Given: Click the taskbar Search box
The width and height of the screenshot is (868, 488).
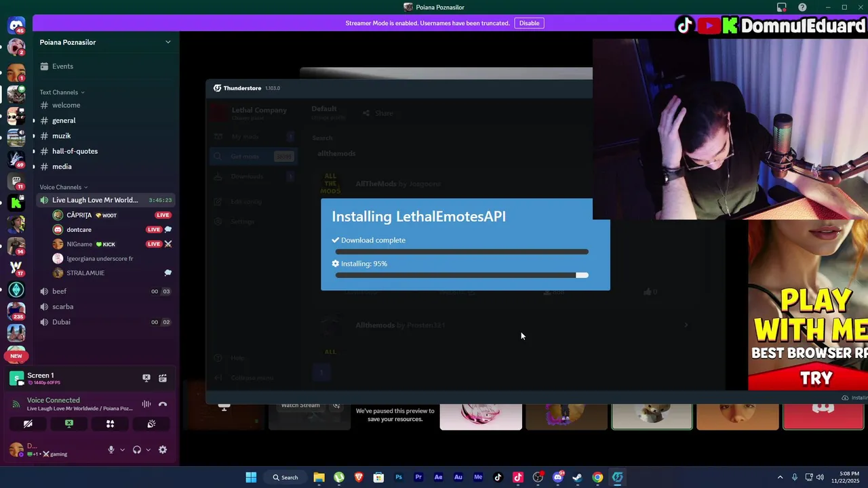Looking at the screenshot, I should click(x=285, y=477).
